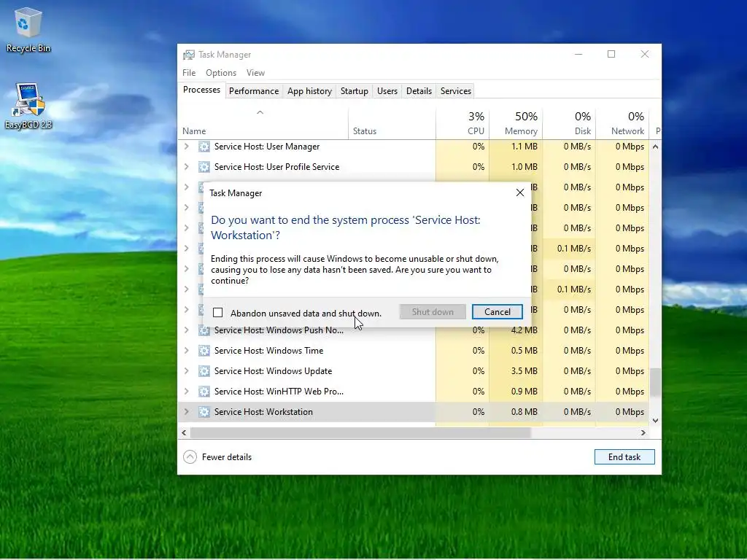Sort by the Memory column header
This screenshot has width=747, height=560.
click(516, 124)
